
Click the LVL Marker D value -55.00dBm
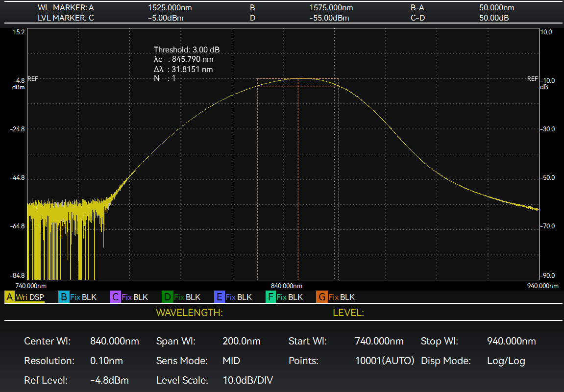(329, 18)
